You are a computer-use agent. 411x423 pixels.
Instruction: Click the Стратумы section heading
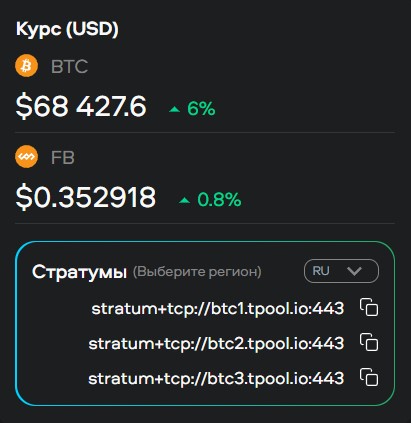pos(79,272)
